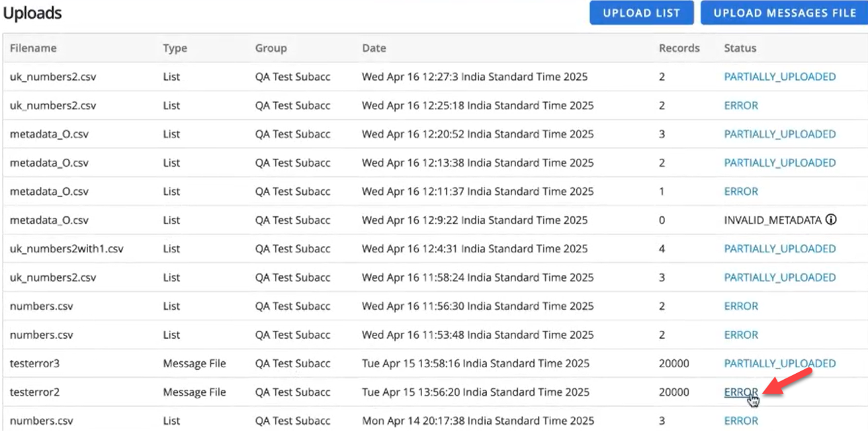Open the INVALID_METADATA info tooltip icon
This screenshot has height=434, width=868.
click(x=830, y=220)
